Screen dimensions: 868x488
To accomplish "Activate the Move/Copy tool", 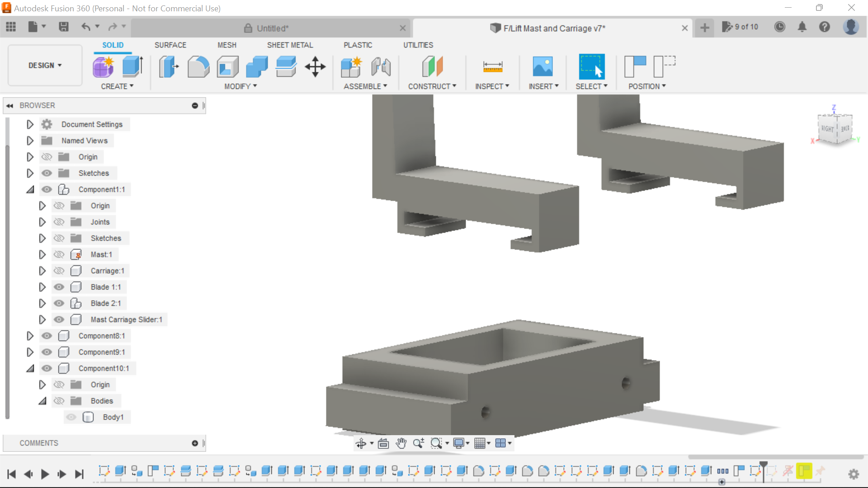I will click(x=315, y=66).
